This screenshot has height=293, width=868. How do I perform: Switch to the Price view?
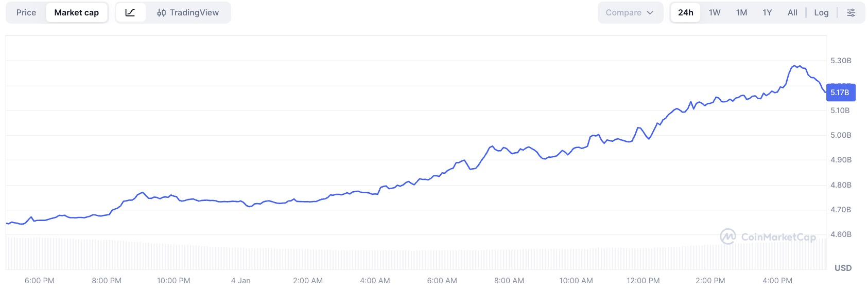26,13
